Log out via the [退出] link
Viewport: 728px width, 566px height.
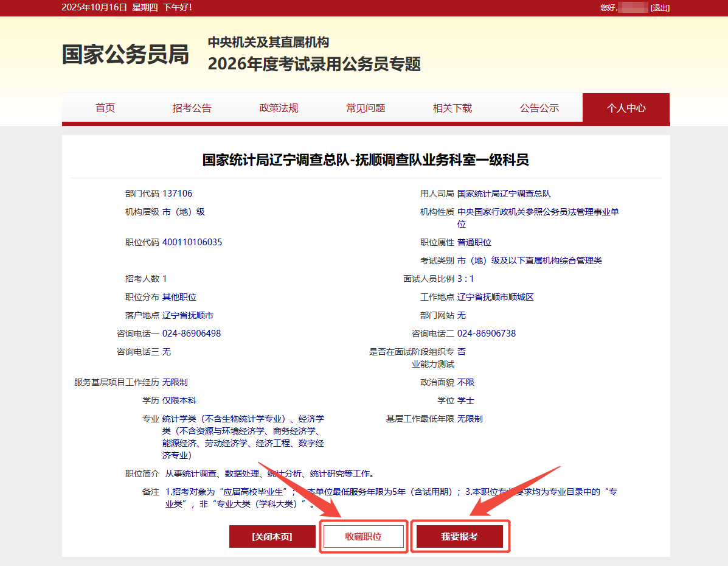tap(660, 7)
